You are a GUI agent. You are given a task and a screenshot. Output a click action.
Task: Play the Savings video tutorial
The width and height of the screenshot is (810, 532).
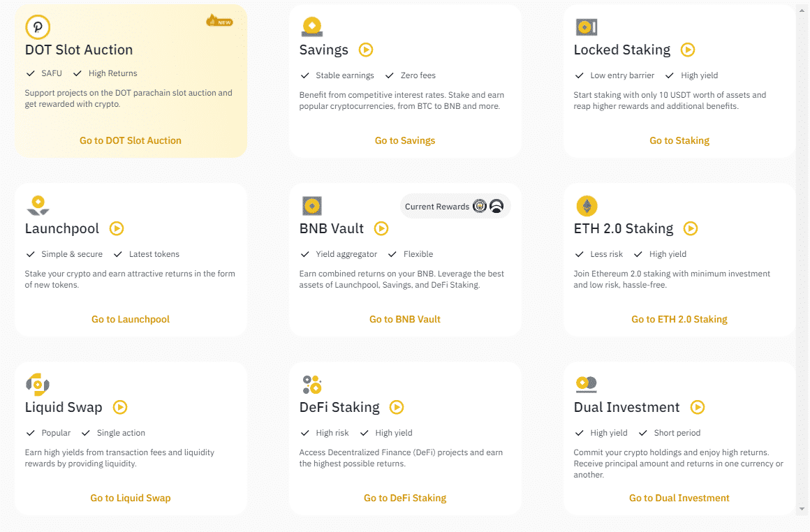pos(366,50)
